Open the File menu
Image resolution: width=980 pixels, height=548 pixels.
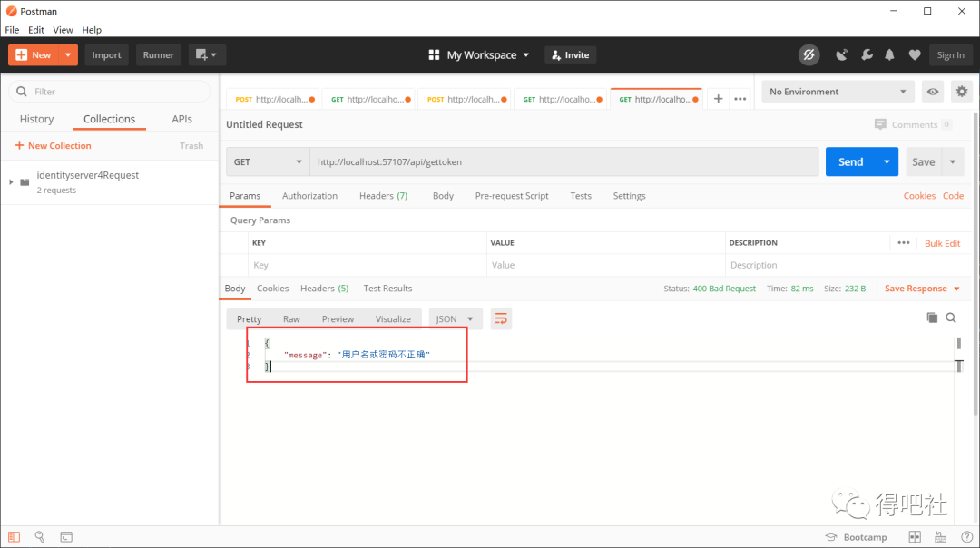(x=12, y=30)
